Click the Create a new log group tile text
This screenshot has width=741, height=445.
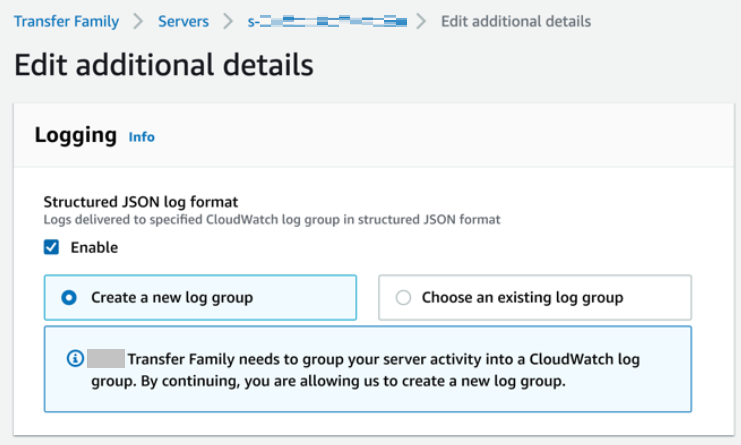pyautogui.click(x=172, y=297)
